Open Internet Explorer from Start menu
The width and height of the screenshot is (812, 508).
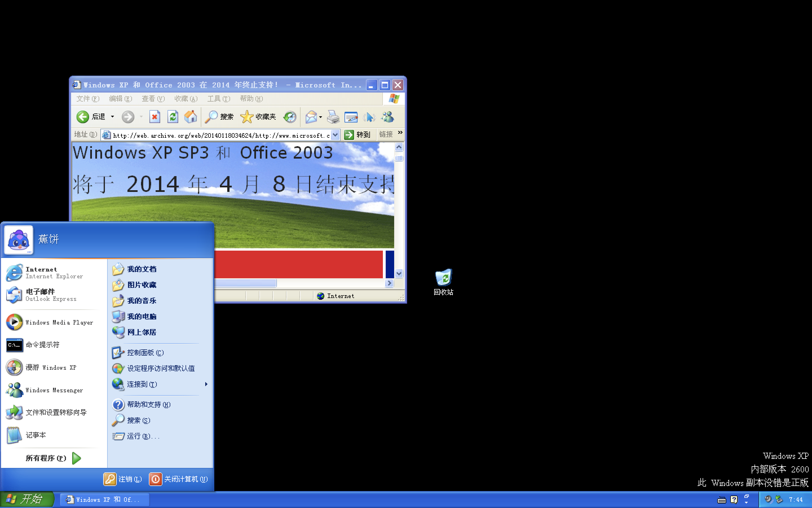[54, 272]
